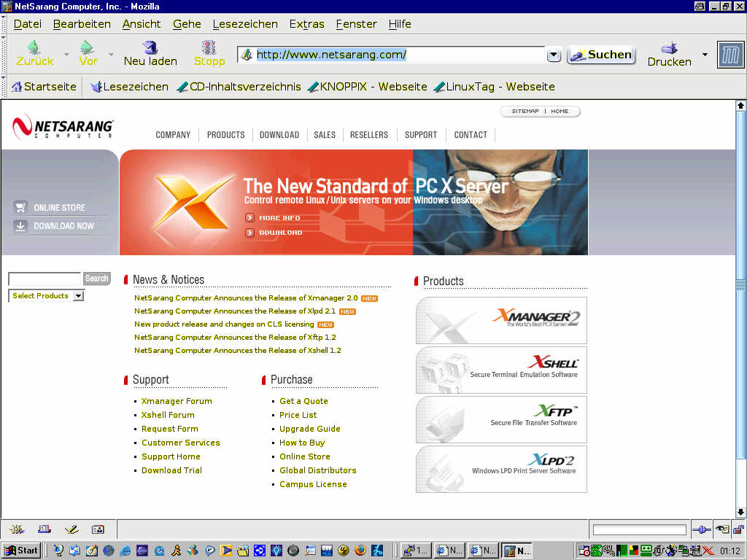747x560 pixels.
Task: Open the KNOPPIX - Webseite bookmark
Action: [x=368, y=87]
